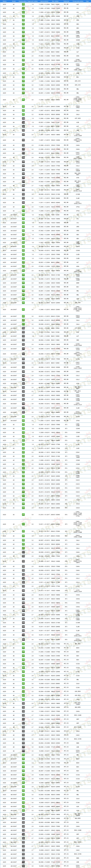91x868 pixels.
Task: Click diesel ON icon in A4 8K2 CCWB row
Action: pos(23,194)
